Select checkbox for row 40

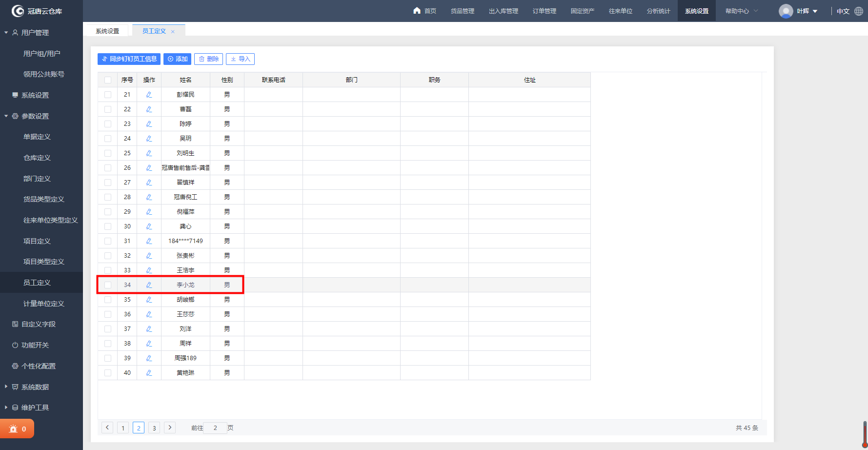[108, 373]
